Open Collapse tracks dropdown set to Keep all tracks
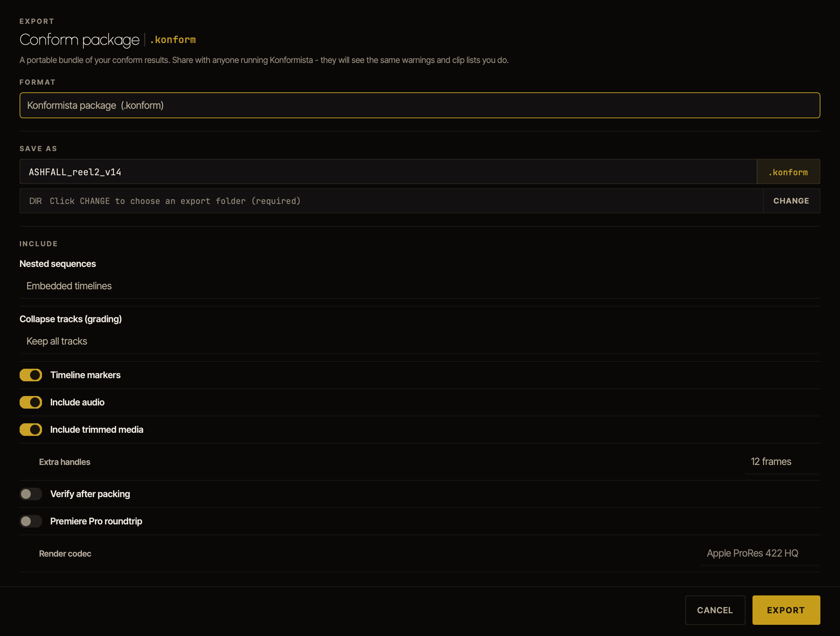The image size is (840, 636). click(420, 341)
